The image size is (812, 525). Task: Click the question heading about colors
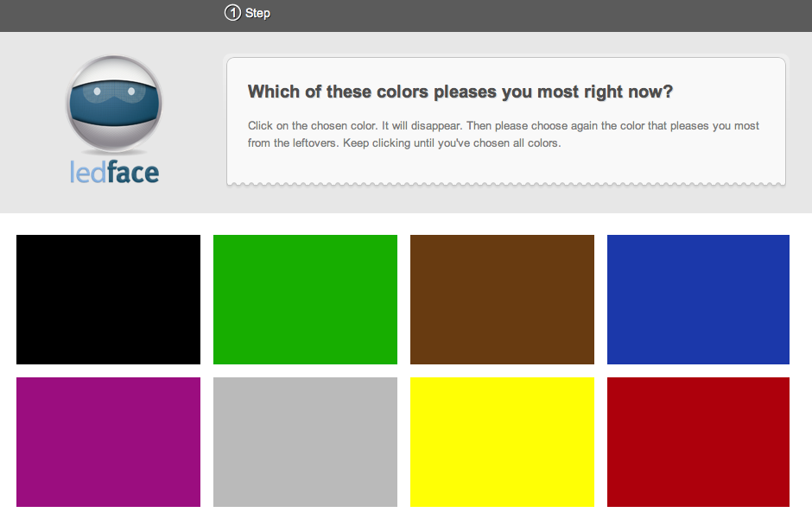tap(460, 92)
